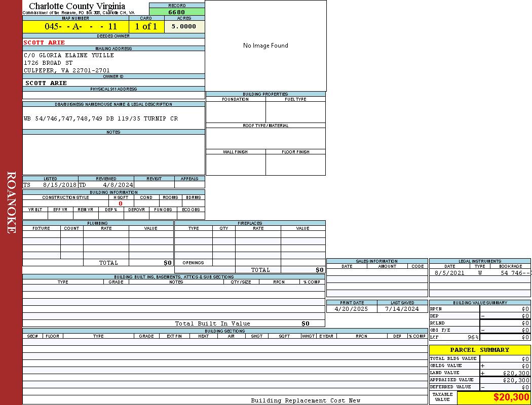This screenshot has height=405, width=532.
Task: Click the last saved date 7/14/2024
Action: (x=402, y=309)
